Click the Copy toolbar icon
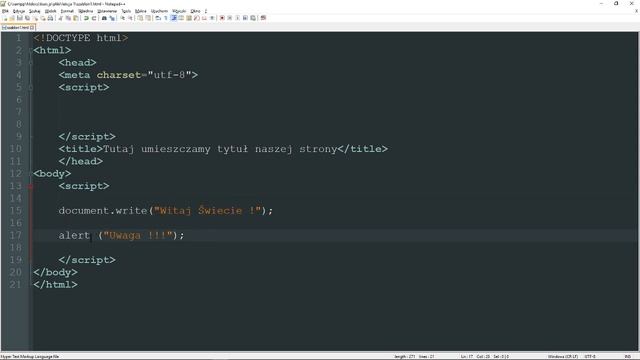 click(x=68, y=18)
